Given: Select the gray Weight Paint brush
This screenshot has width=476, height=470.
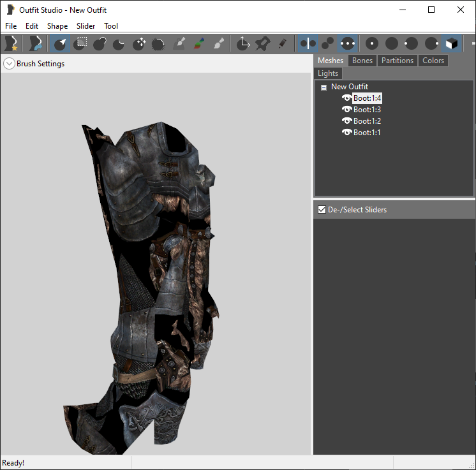Looking at the screenshot, I should (179, 43).
